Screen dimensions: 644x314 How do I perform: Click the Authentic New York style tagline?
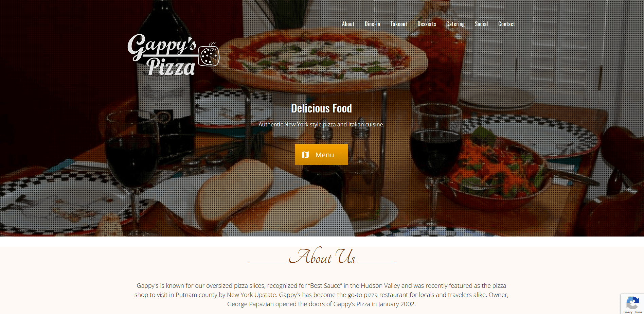(321, 124)
